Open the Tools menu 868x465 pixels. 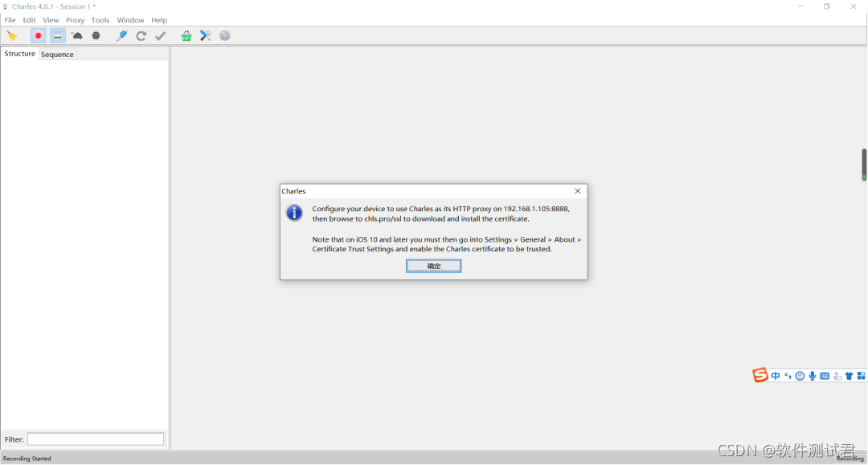pyautogui.click(x=100, y=20)
